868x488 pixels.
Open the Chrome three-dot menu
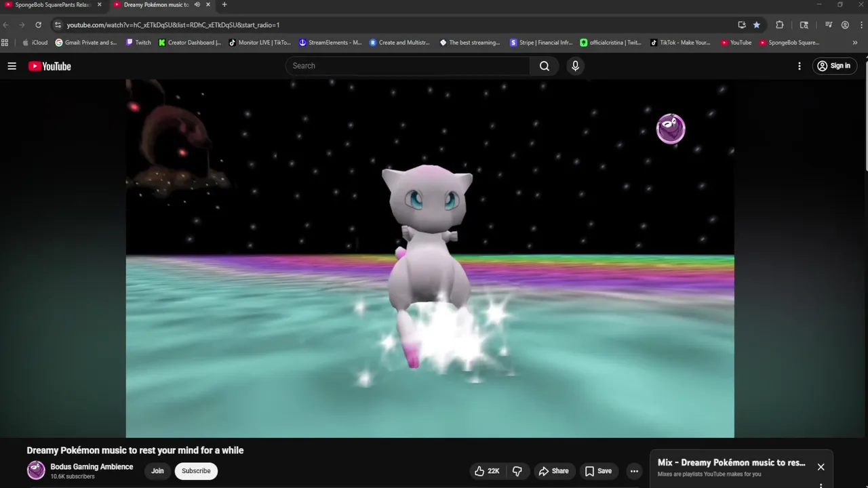pos(861,25)
